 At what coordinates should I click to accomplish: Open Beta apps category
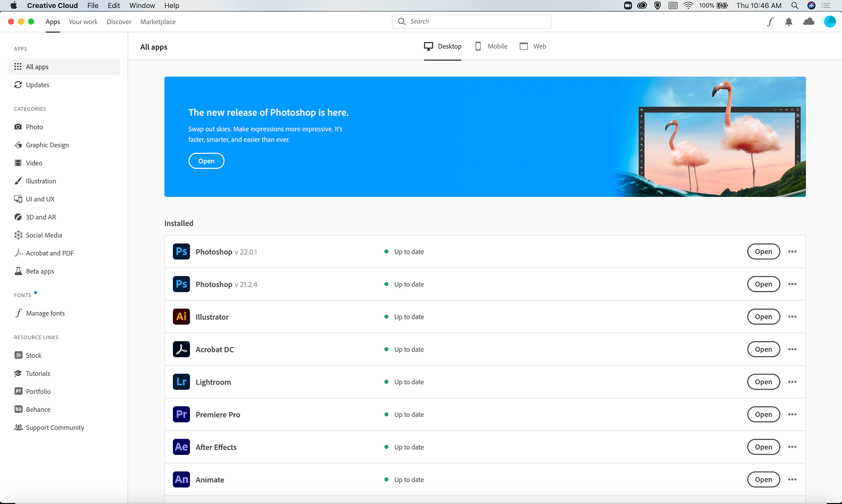click(64, 271)
